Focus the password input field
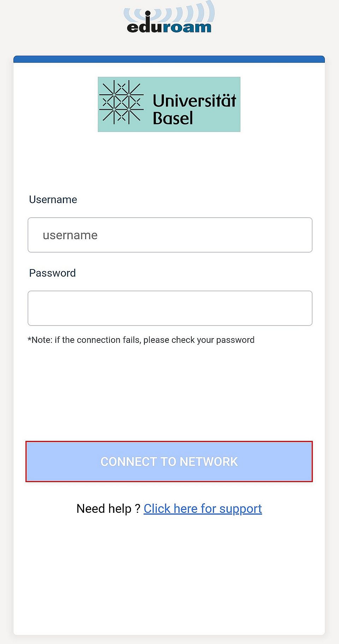The height and width of the screenshot is (644, 339). pyautogui.click(x=170, y=308)
